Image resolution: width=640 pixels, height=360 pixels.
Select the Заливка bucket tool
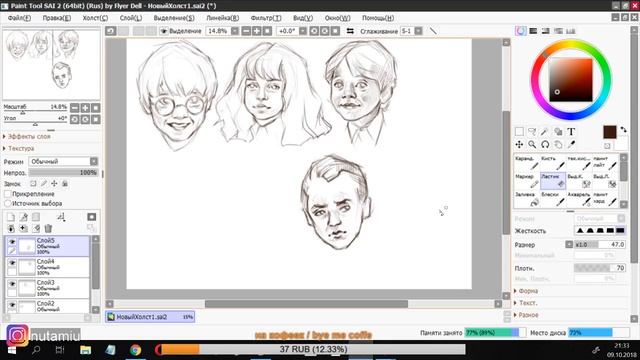tap(527, 199)
